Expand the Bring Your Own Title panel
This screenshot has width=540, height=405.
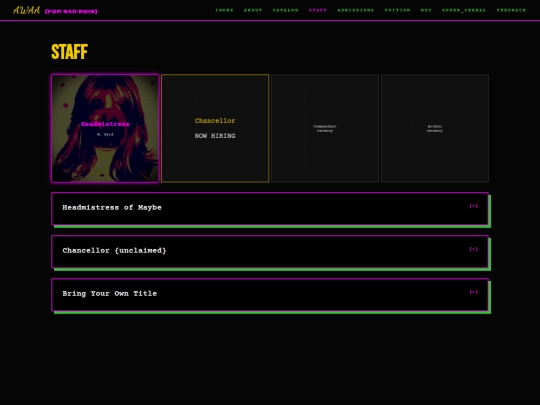click(270, 295)
